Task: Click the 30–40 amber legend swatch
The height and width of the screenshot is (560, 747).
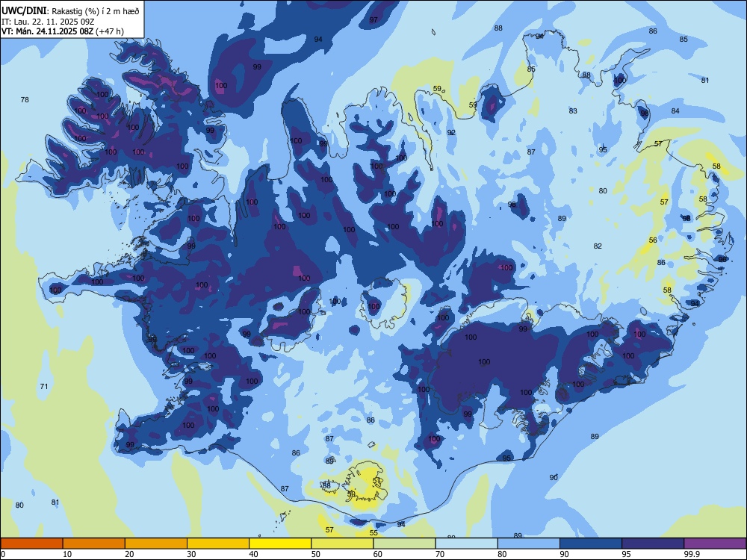Action: pyautogui.click(x=218, y=544)
